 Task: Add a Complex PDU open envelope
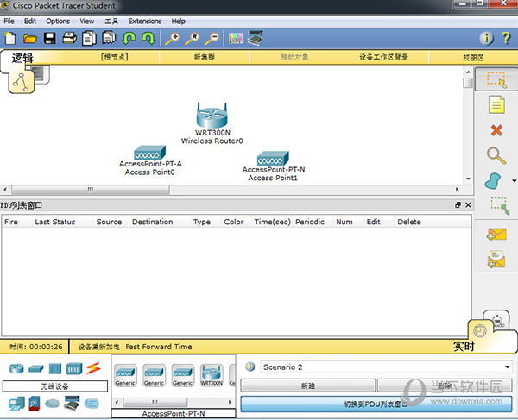click(x=496, y=260)
